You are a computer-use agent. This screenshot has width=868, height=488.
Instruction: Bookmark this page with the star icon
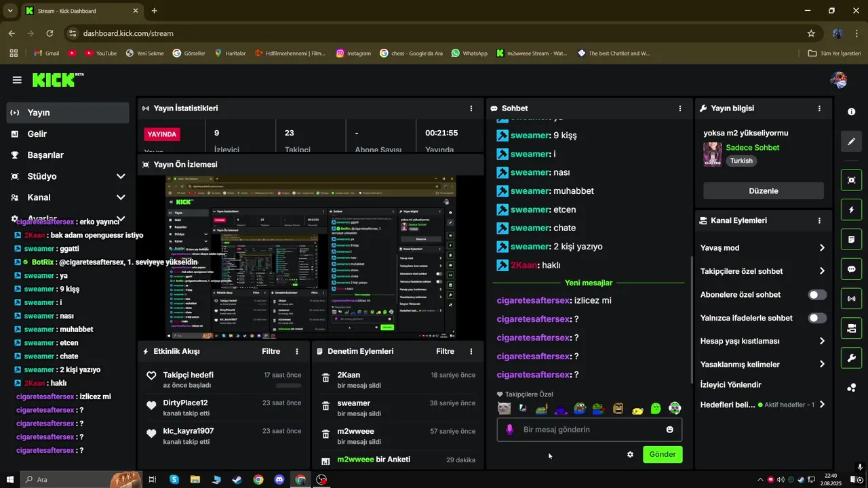click(811, 33)
